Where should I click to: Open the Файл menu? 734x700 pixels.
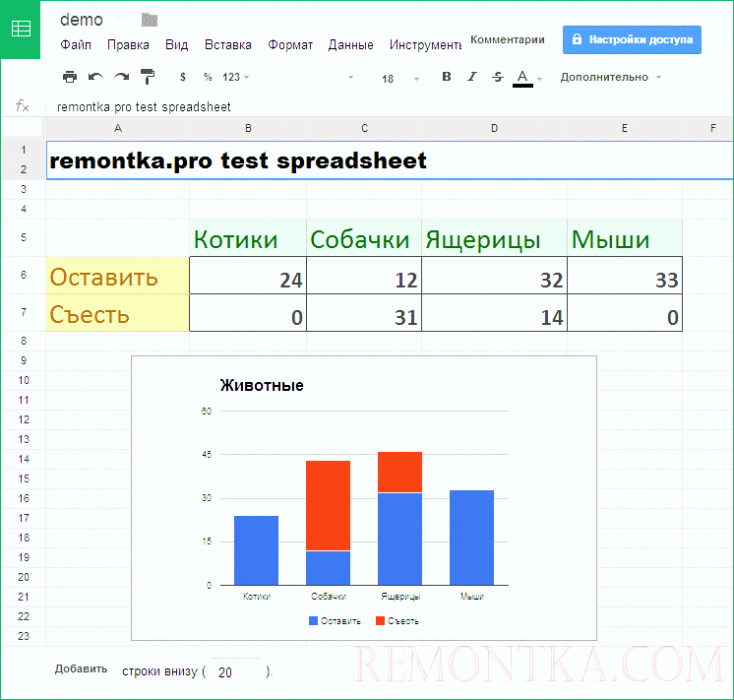point(76,45)
